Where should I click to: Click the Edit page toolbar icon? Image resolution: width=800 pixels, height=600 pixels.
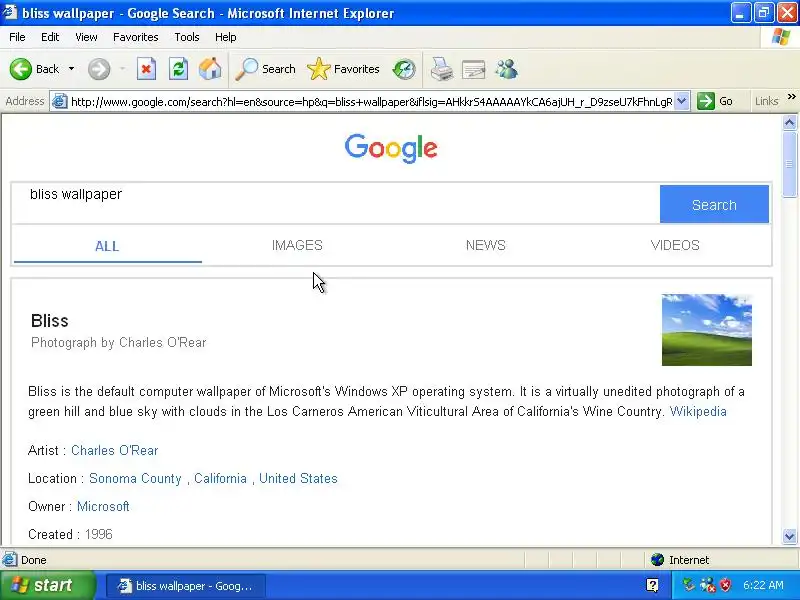(473, 69)
